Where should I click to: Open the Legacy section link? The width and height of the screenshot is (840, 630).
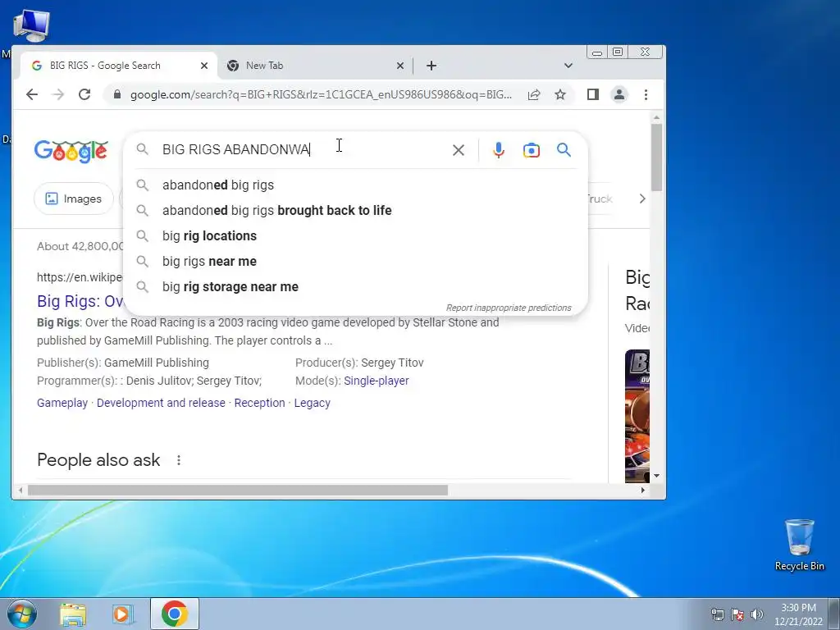[312, 403]
